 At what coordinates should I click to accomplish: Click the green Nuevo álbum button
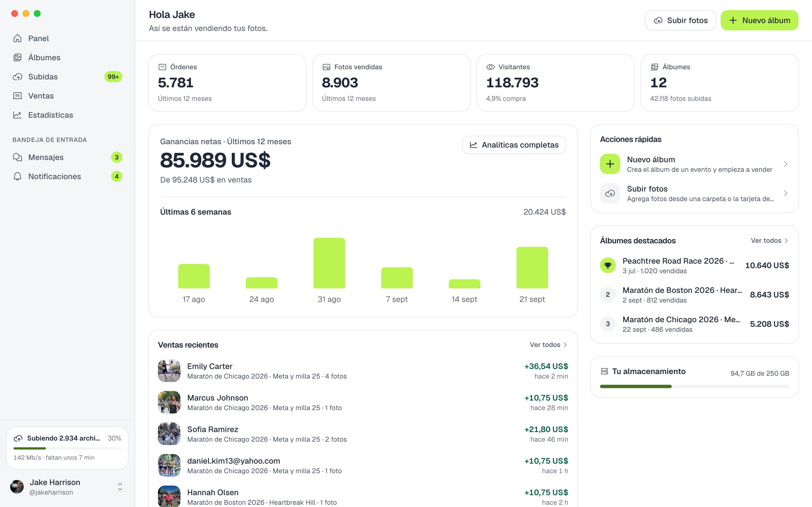click(759, 21)
